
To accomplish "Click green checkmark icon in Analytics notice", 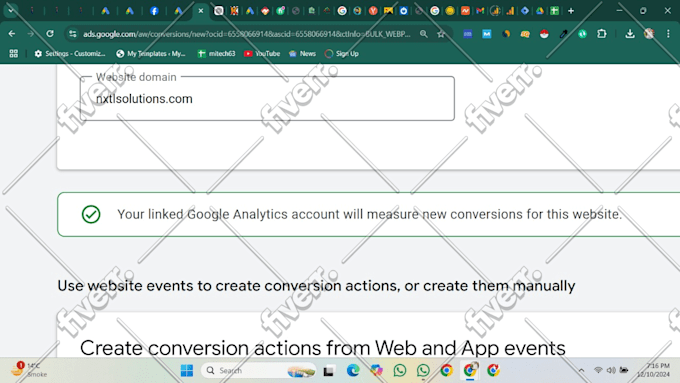I will (91, 214).
